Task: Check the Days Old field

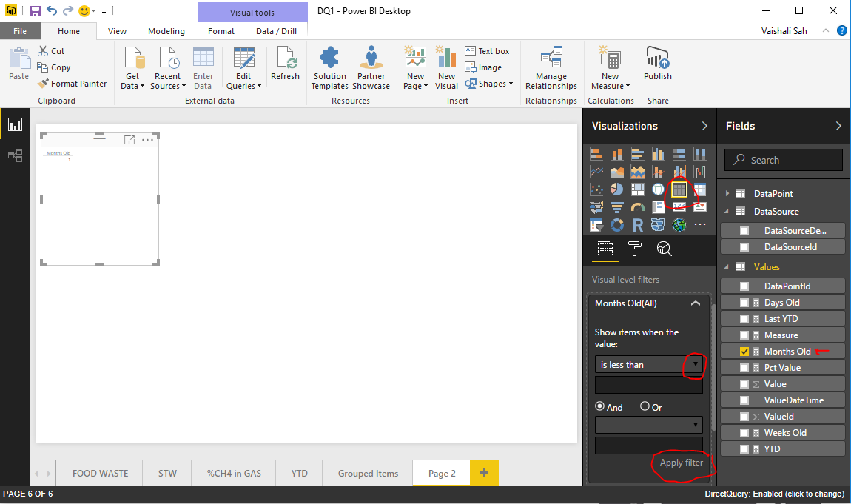Action: click(744, 303)
